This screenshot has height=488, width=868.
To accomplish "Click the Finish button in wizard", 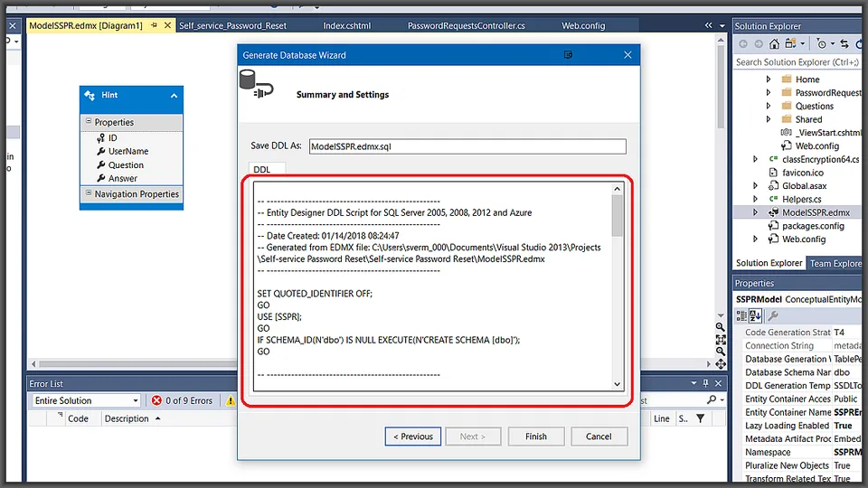I will (536, 436).
